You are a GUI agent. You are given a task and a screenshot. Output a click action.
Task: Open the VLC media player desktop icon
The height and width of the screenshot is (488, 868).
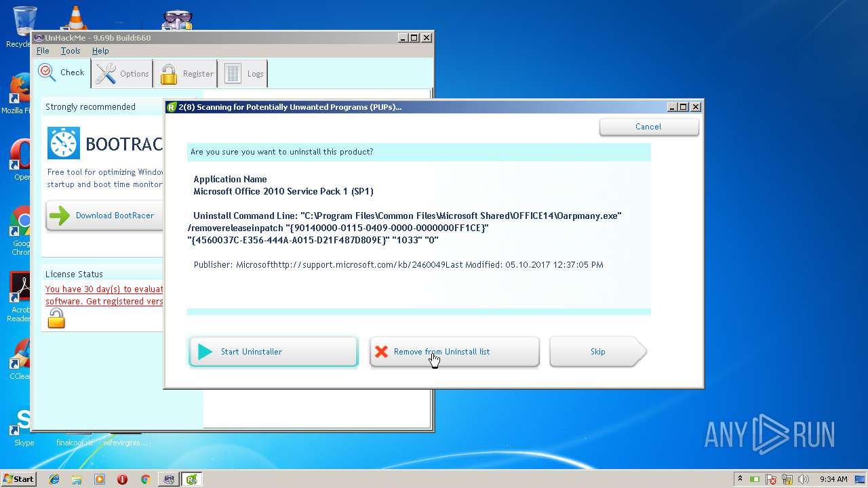tap(75, 18)
